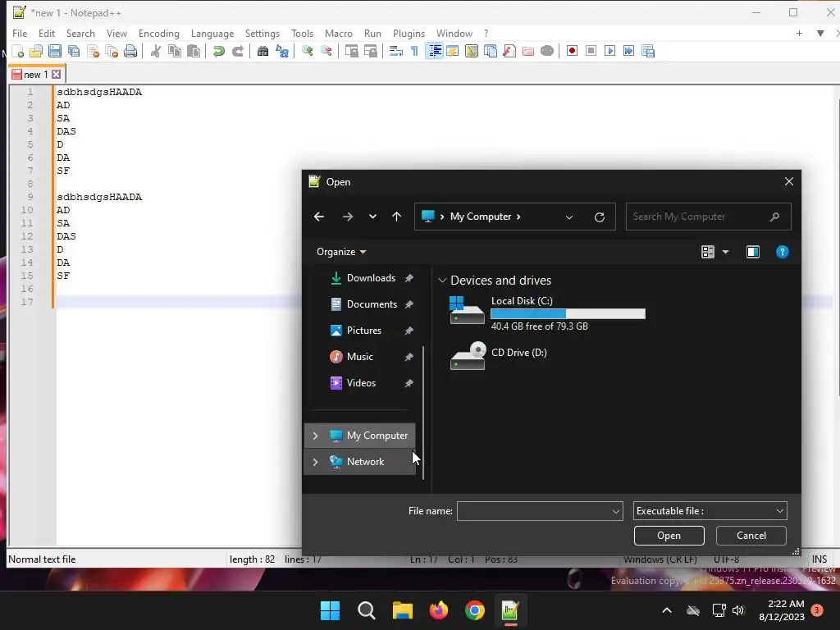Open the view options dropdown arrow
This screenshot has width=840, height=630.
point(725,252)
